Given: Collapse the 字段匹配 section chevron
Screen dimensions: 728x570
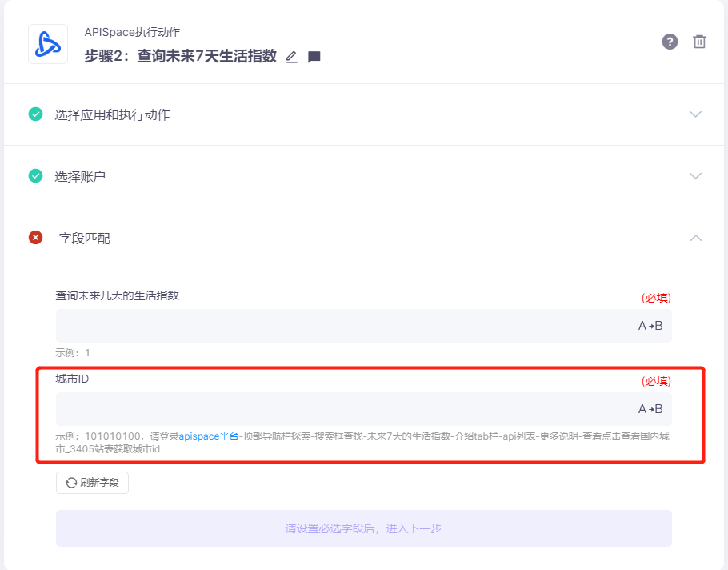Looking at the screenshot, I should click(x=695, y=236).
